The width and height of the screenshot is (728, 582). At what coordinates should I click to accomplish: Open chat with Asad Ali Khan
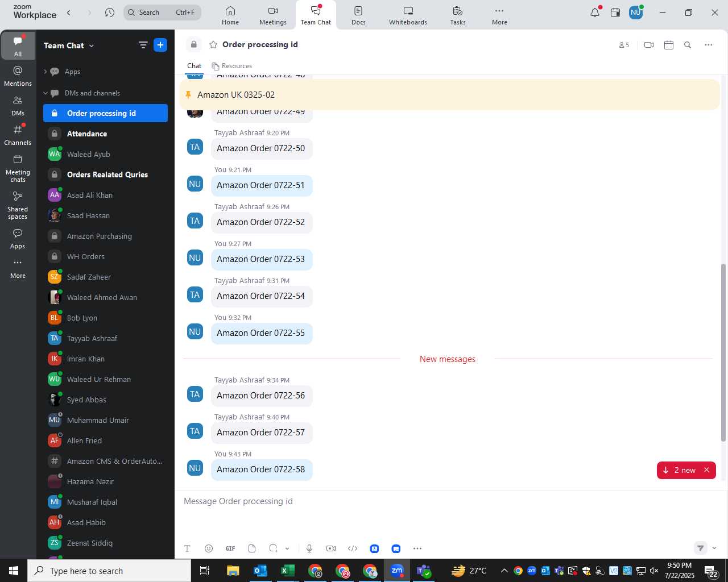point(105,195)
